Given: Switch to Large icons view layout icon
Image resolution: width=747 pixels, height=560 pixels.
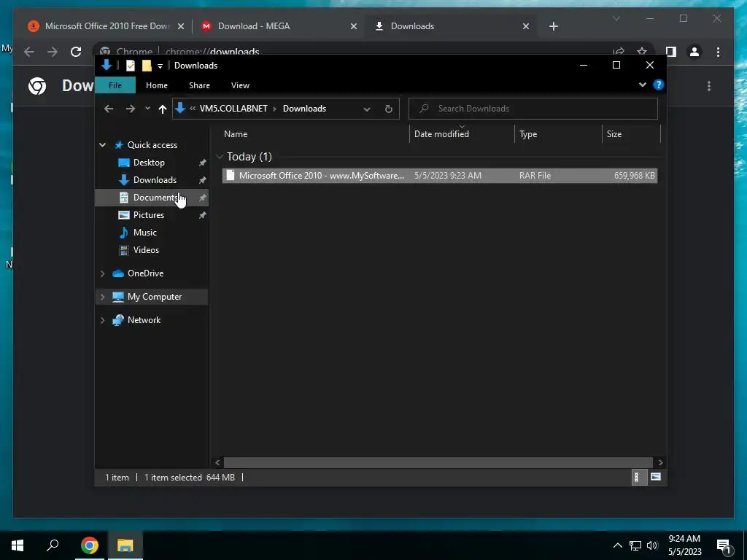Looking at the screenshot, I should [x=656, y=477].
